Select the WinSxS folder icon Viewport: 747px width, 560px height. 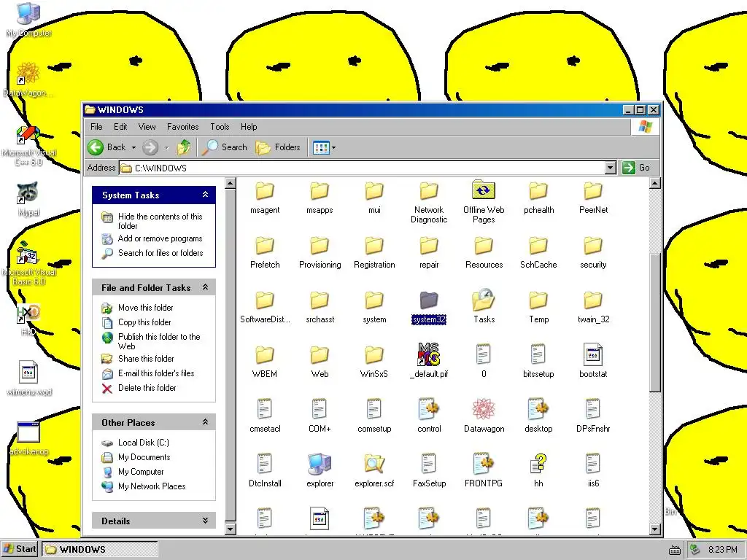pos(374,354)
